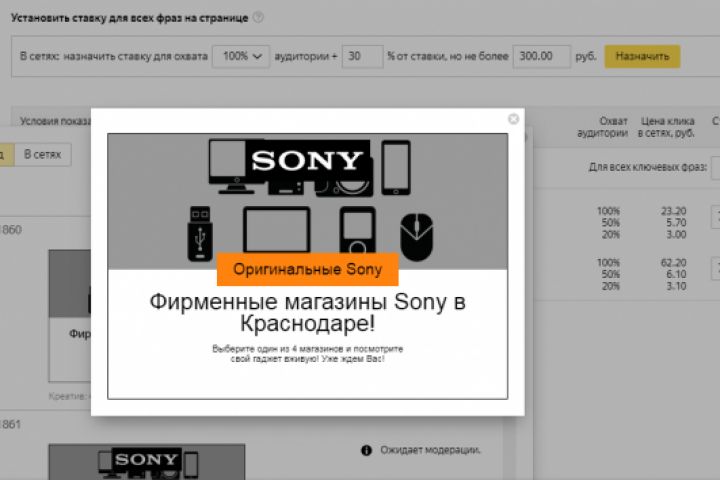The image size is (720, 480).
Task: Click the SONY logo in the preview
Action: click(x=307, y=161)
